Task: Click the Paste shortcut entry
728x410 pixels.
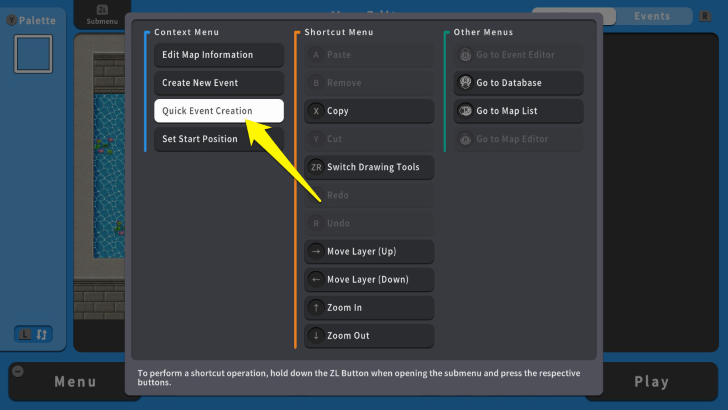Action: tap(369, 55)
